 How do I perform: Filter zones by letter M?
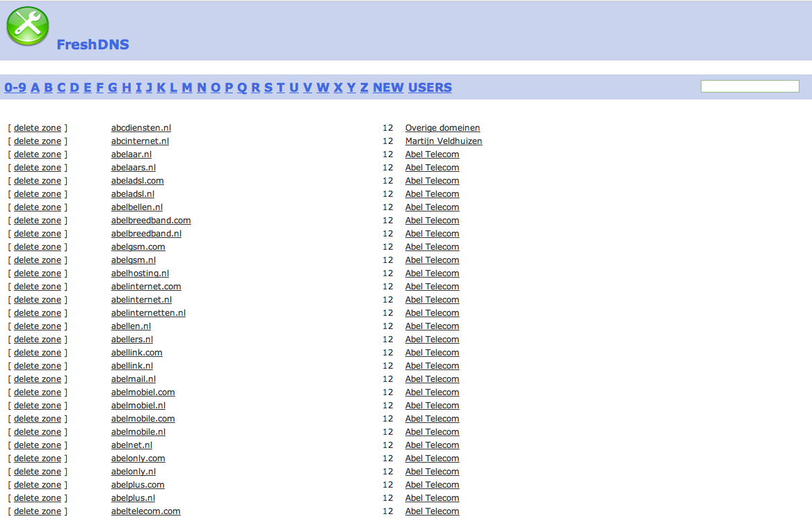tap(187, 88)
